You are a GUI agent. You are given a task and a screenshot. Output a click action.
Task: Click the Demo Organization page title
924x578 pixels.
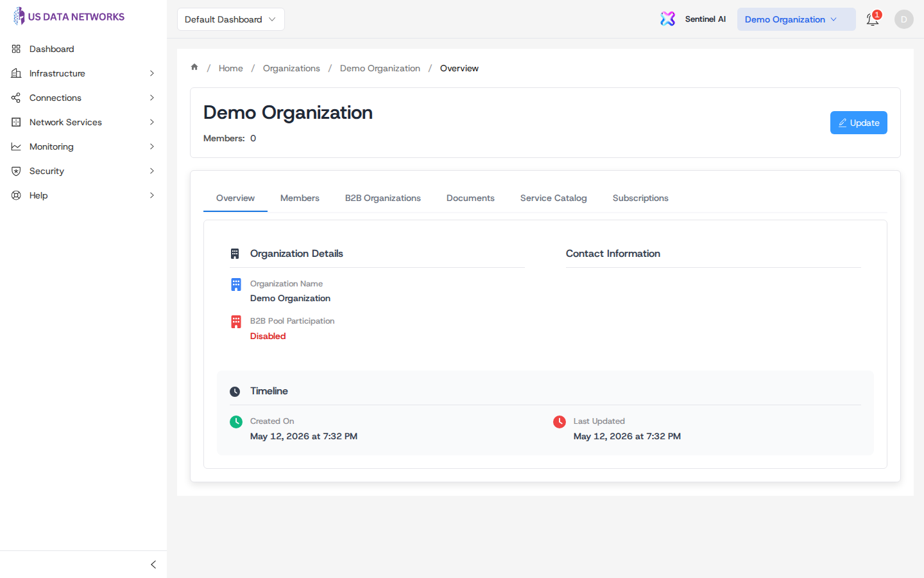(288, 112)
